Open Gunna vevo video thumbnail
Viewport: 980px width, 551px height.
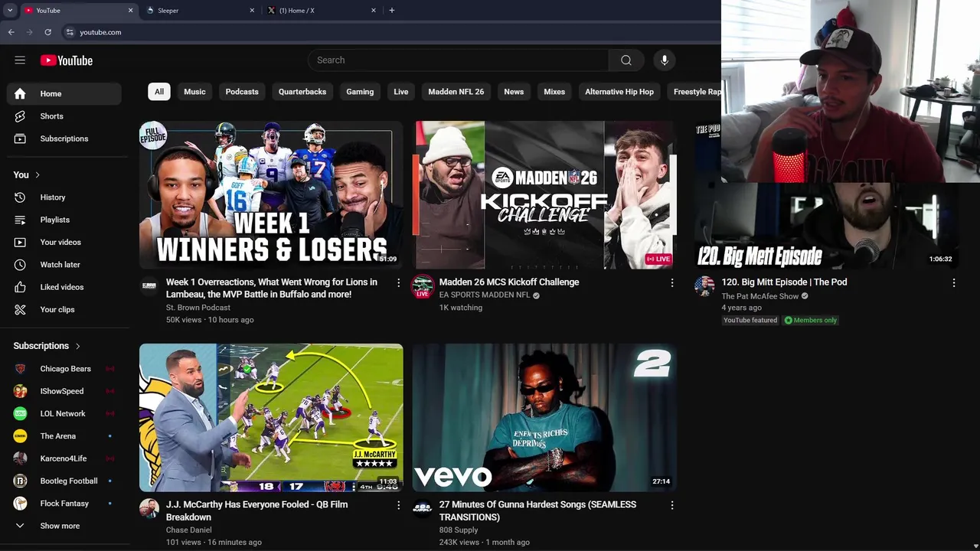click(x=544, y=418)
